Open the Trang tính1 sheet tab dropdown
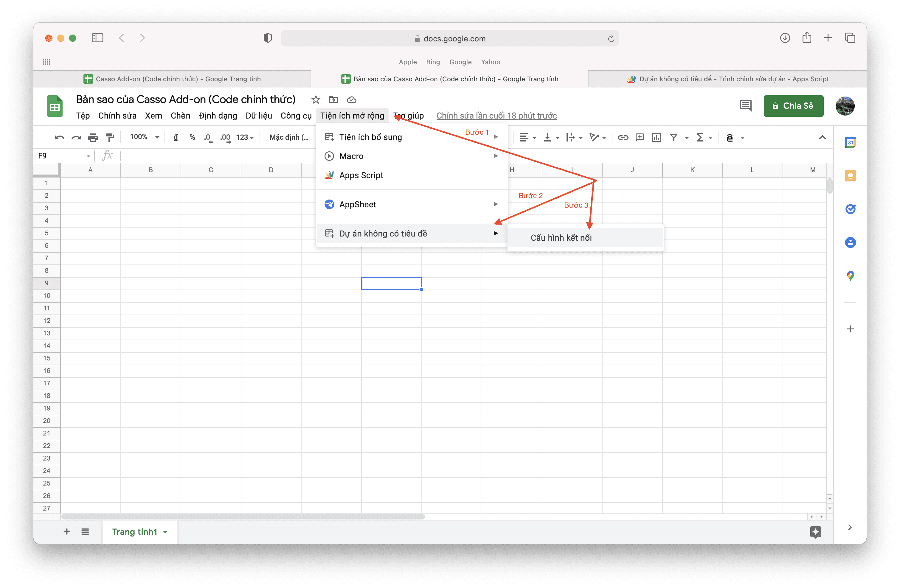This screenshot has height=588, width=900. click(x=165, y=532)
